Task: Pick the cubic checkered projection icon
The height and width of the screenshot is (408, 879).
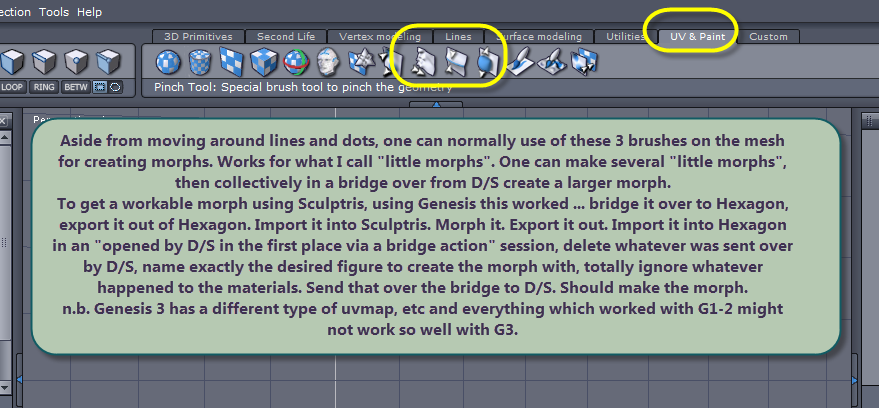Action: coord(263,61)
